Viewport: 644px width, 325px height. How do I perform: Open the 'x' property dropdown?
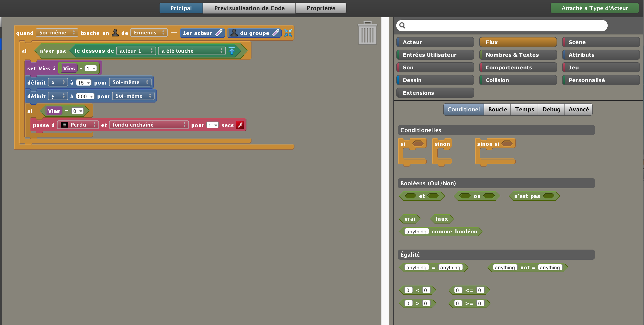pyautogui.click(x=58, y=82)
